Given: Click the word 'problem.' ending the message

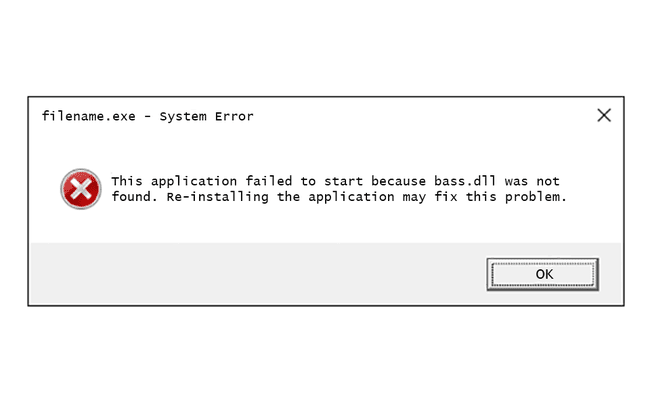Looking at the screenshot, I should [x=535, y=197].
